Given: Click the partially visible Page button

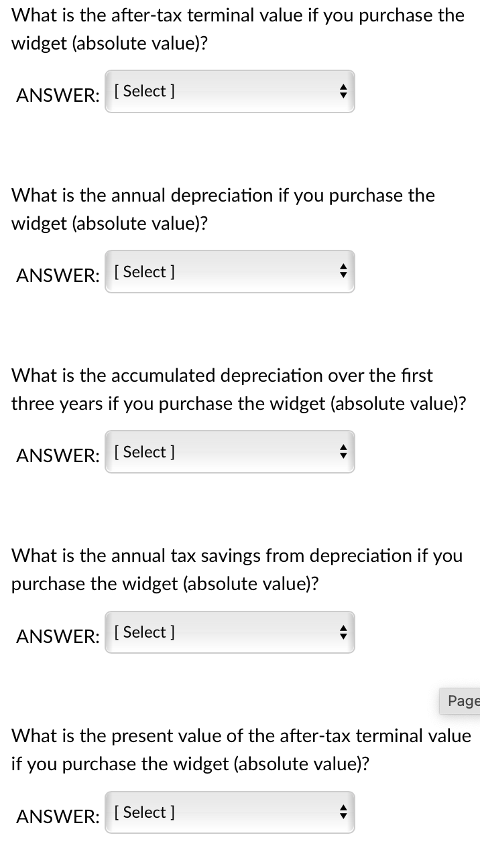Looking at the screenshot, I should (464, 701).
